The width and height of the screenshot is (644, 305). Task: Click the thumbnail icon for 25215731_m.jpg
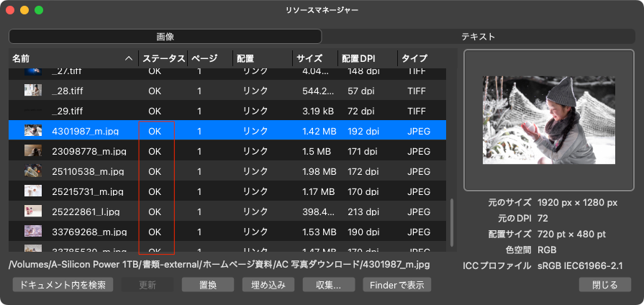pyautogui.click(x=33, y=191)
